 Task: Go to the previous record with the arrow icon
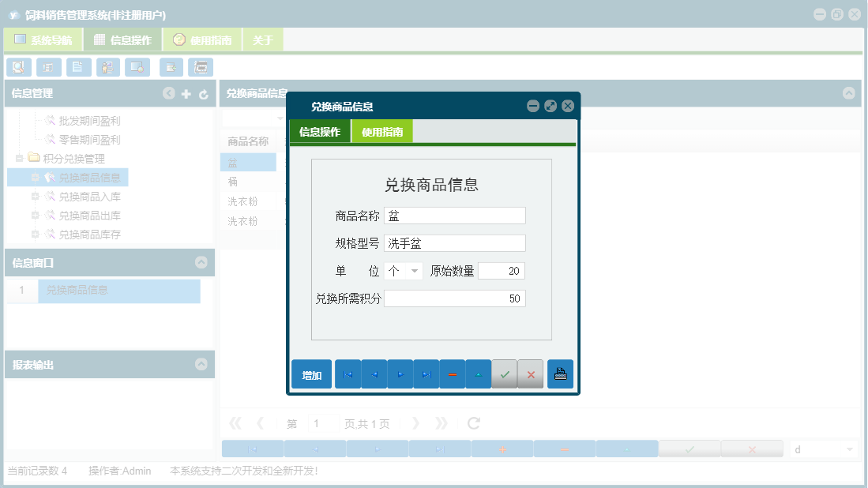pyautogui.click(x=374, y=374)
